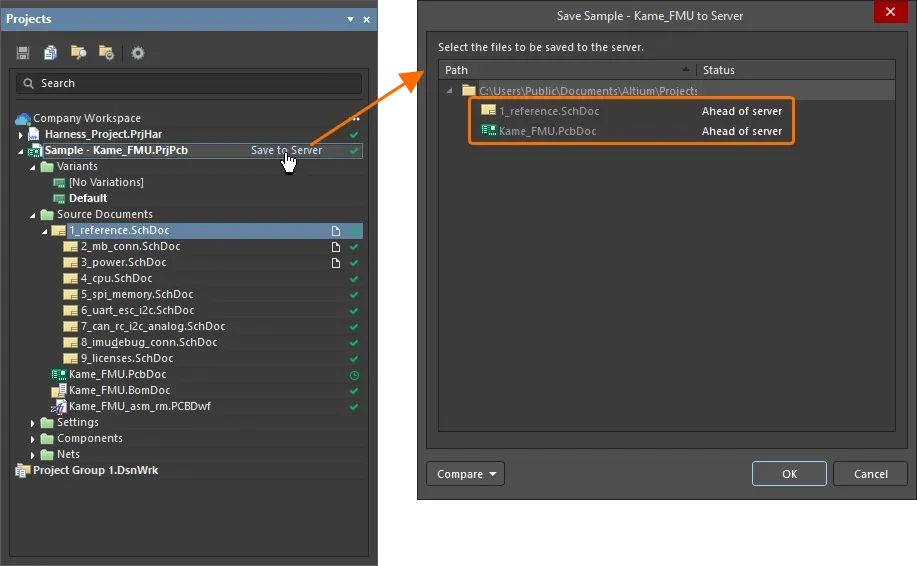Open 8_imudebug_conn.SchDoc schematic
The image size is (917, 566).
click(x=149, y=342)
